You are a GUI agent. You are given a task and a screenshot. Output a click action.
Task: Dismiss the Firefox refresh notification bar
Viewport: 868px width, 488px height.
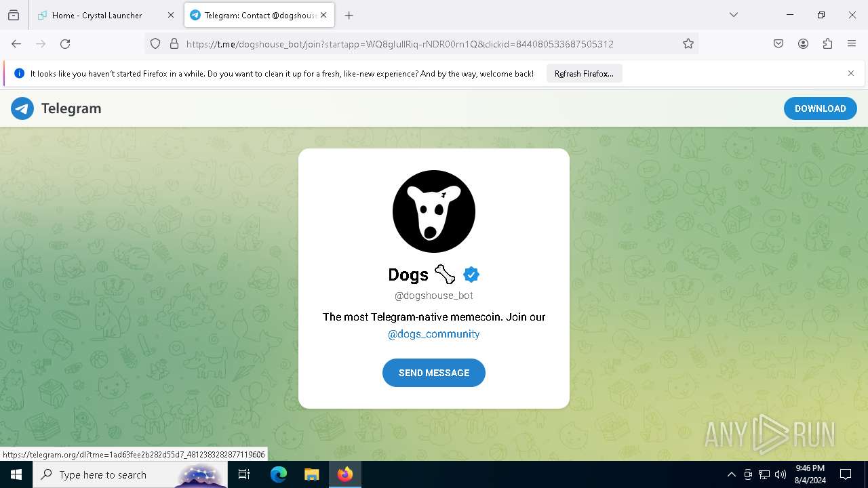click(851, 73)
